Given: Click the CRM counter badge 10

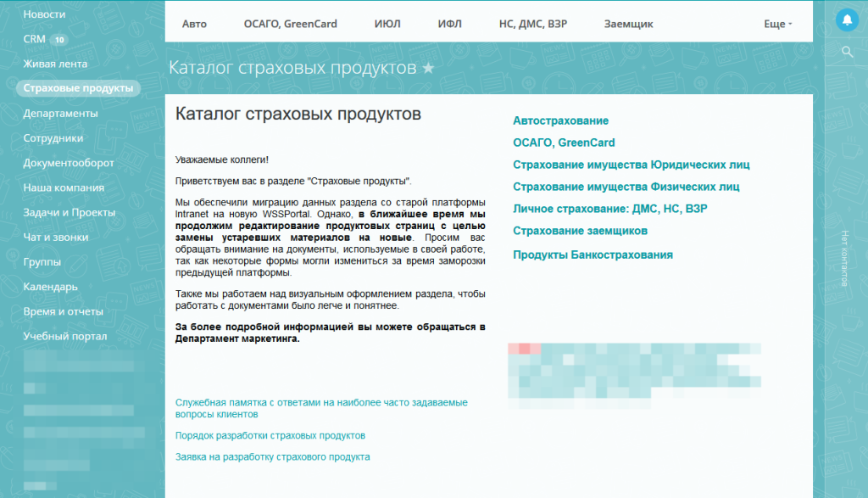Looking at the screenshot, I should [59, 40].
